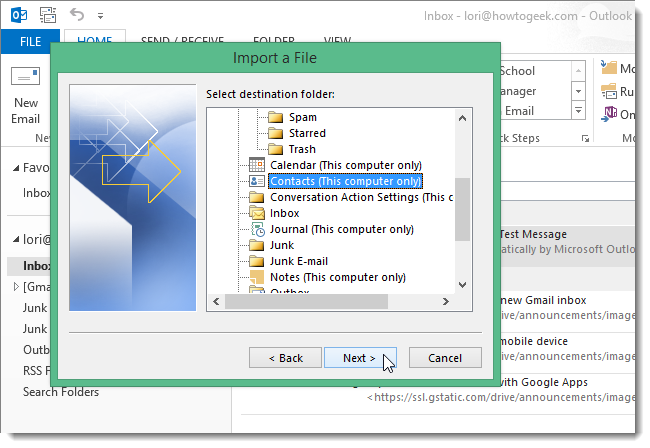Click vertical scrollbar down arrow
Image resolution: width=650 pixels, height=448 pixels.
pyautogui.click(x=463, y=285)
